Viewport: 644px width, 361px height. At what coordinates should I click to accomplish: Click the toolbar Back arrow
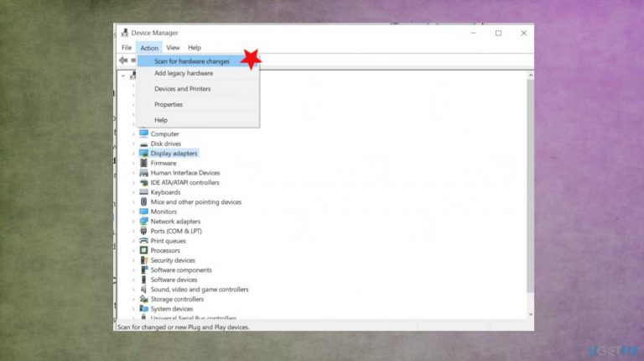(123, 60)
